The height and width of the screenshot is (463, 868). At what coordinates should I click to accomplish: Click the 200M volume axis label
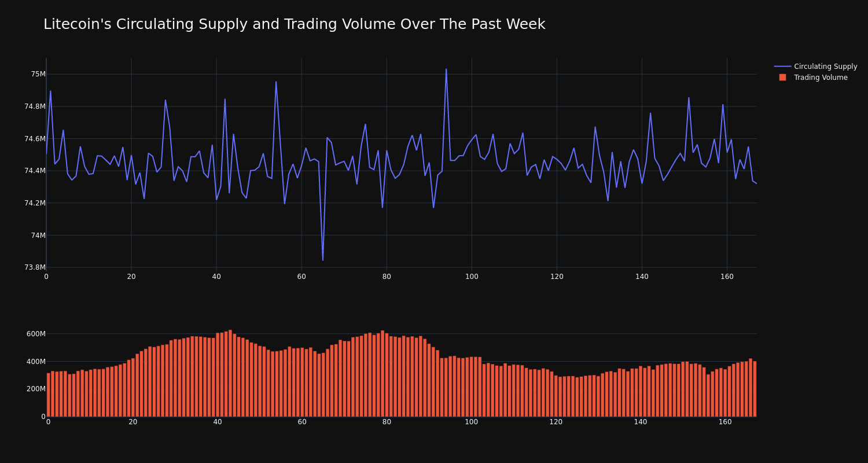[x=36, y=389]
